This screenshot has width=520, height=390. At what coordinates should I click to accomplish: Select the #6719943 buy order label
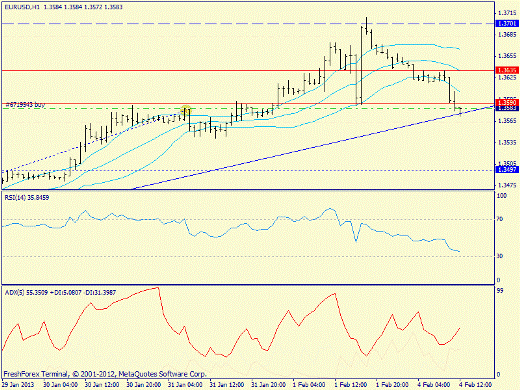tap(25, 105)
